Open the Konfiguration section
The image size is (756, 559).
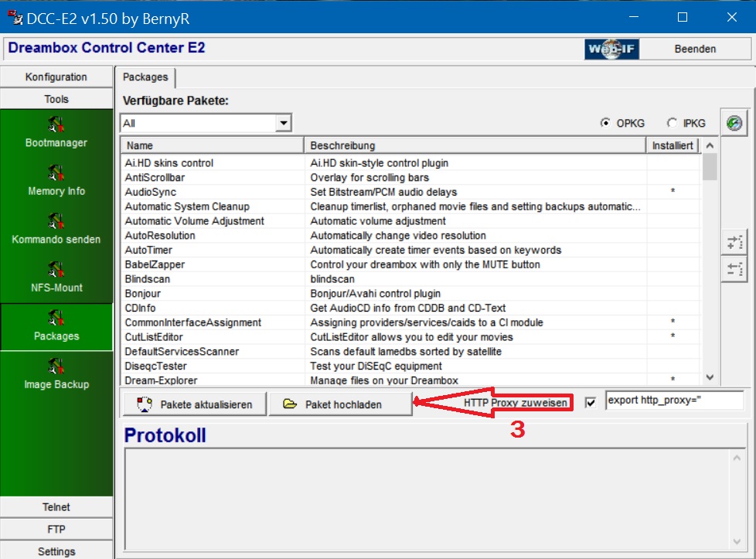click(56, 77)
